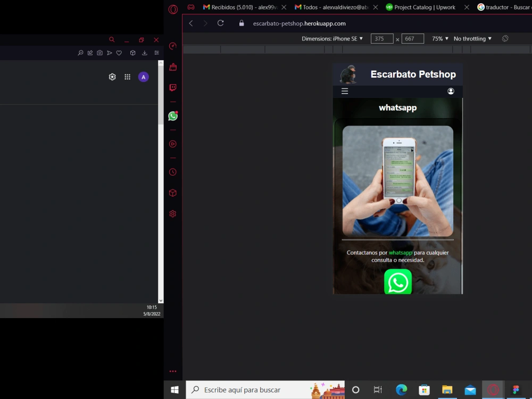Open Mail app from taskbar
The width and height of the screenshot is (532, 399).
tap(470, 390)
